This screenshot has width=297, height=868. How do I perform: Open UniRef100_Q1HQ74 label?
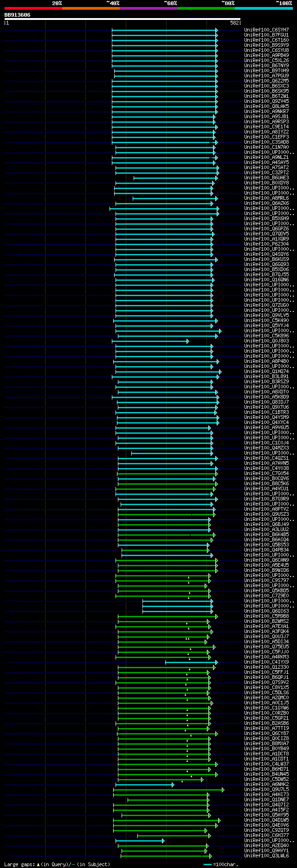click(x=266, y=372)
